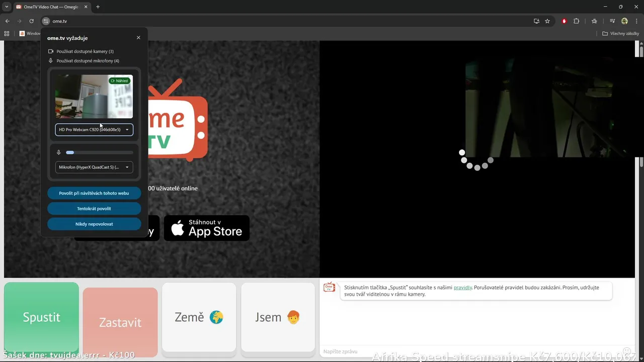Viewport: 644px width, 362px height.
Task: Open the HD Pro Webcam C920 dropdown
Action: coord(94,130)
